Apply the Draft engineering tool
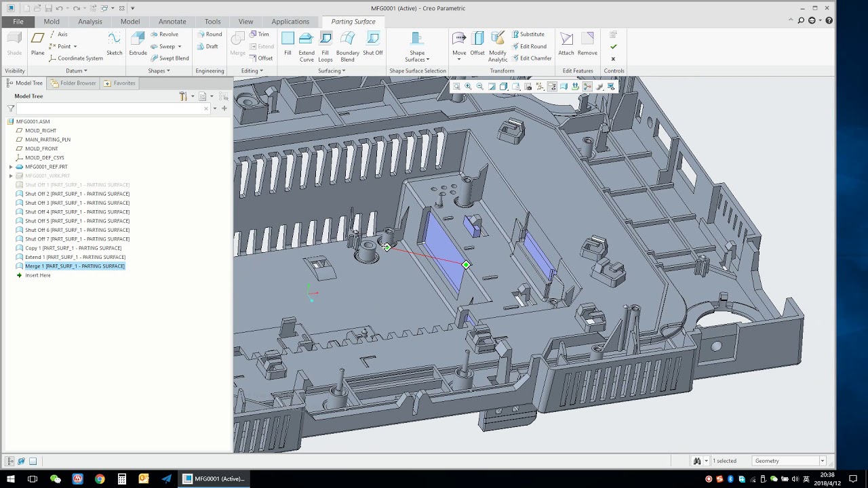This screenshot has width=868, height=488. tap(208, 46)
